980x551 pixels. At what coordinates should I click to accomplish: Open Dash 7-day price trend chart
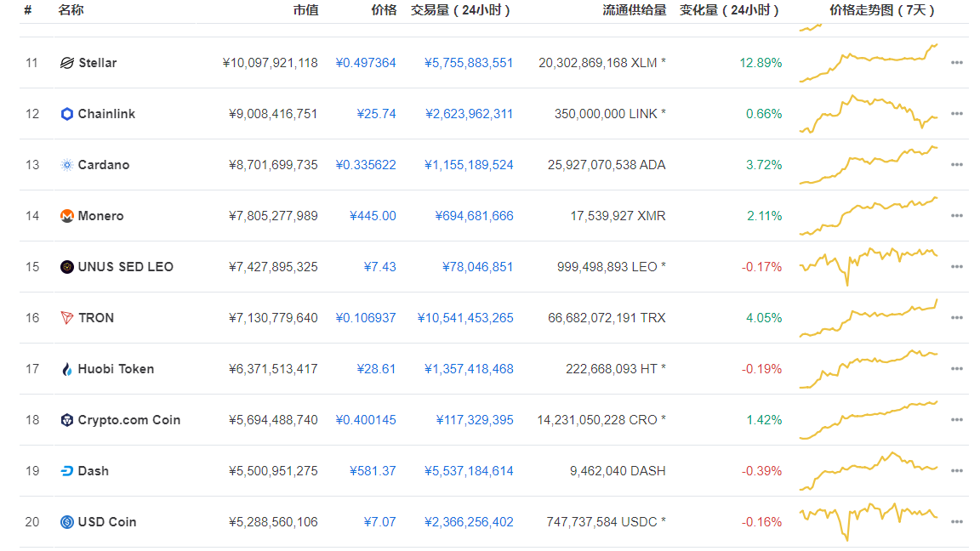point(869,471)
